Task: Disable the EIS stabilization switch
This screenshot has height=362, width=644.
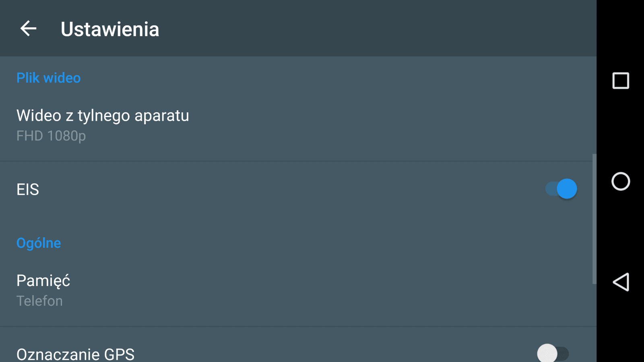Action: 561,189
